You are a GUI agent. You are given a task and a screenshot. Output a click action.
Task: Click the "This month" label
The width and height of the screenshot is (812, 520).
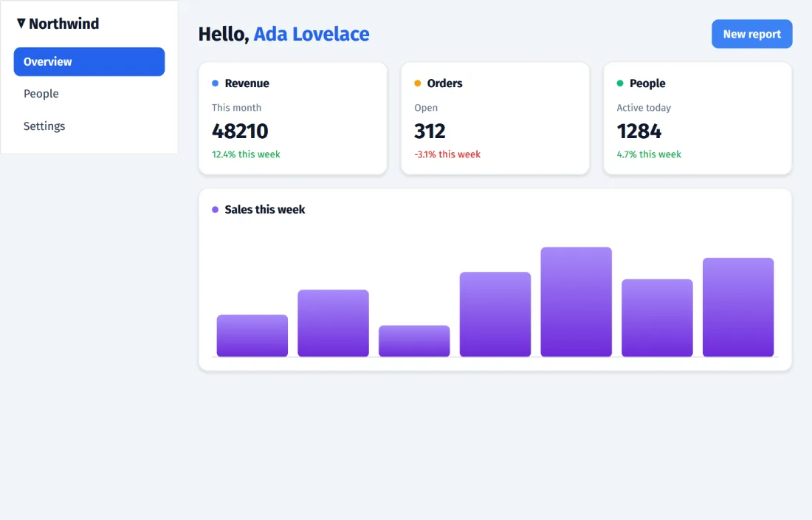pyautogui.click(x=236, y=108)
